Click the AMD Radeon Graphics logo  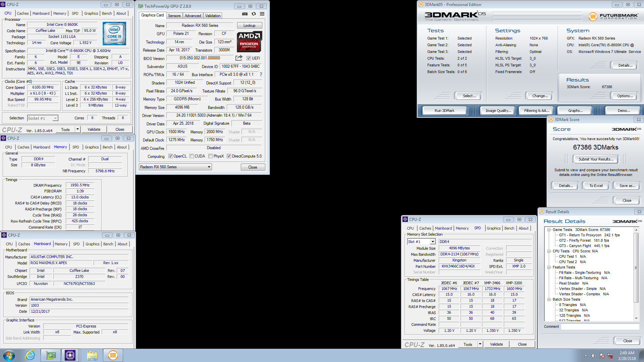coord(249,42)
